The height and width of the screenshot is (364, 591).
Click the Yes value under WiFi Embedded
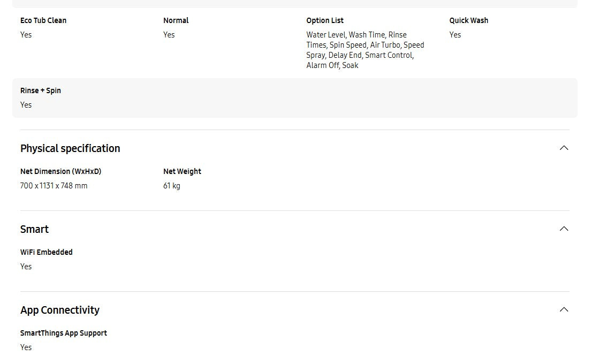tap(26, 267)
